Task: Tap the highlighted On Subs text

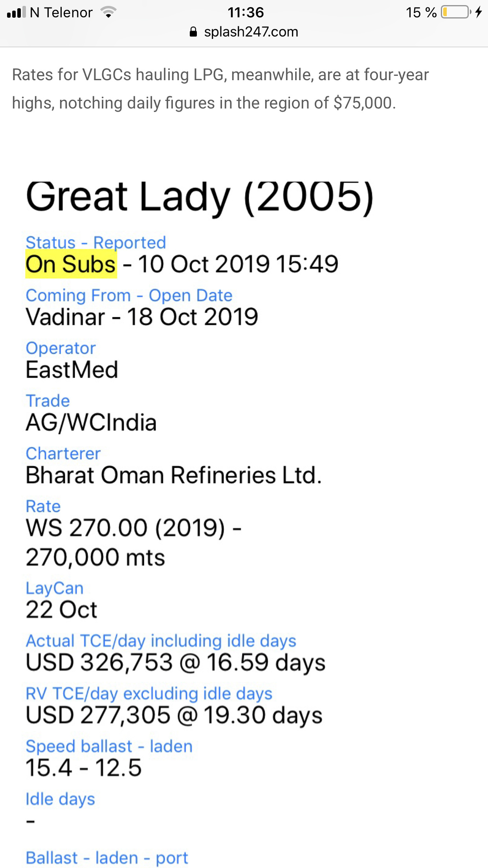Action: point(71,265)
